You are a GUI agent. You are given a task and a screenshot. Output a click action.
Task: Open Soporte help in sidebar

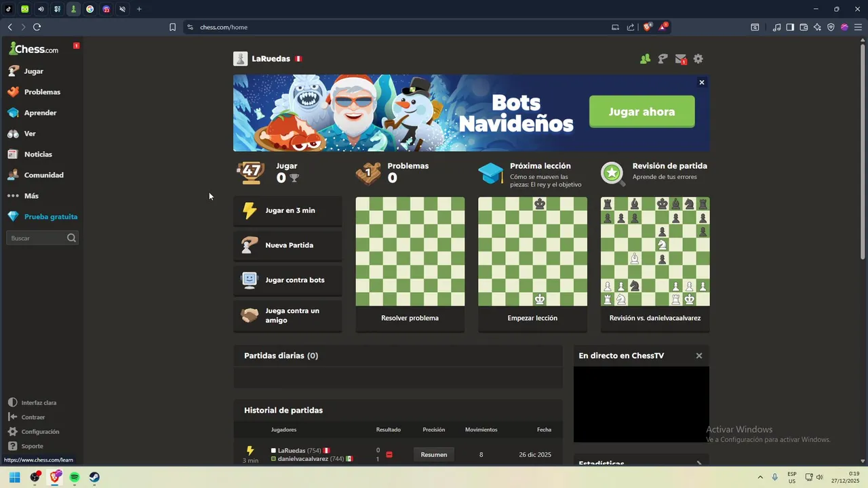tap(26, 446)
